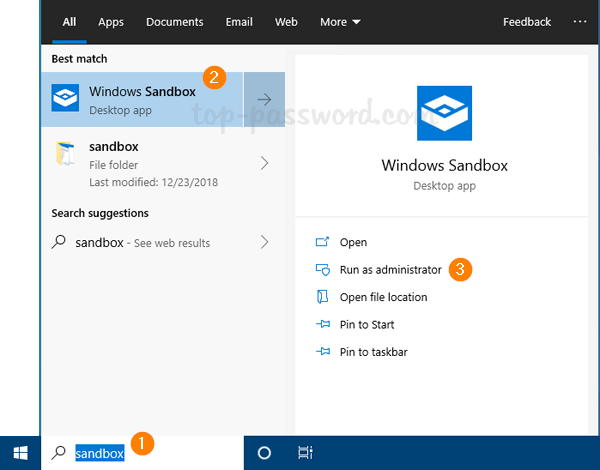Screen dimensions: 600x470
Task: Select the Email search filter tab
Action: [x=238, y=22]
